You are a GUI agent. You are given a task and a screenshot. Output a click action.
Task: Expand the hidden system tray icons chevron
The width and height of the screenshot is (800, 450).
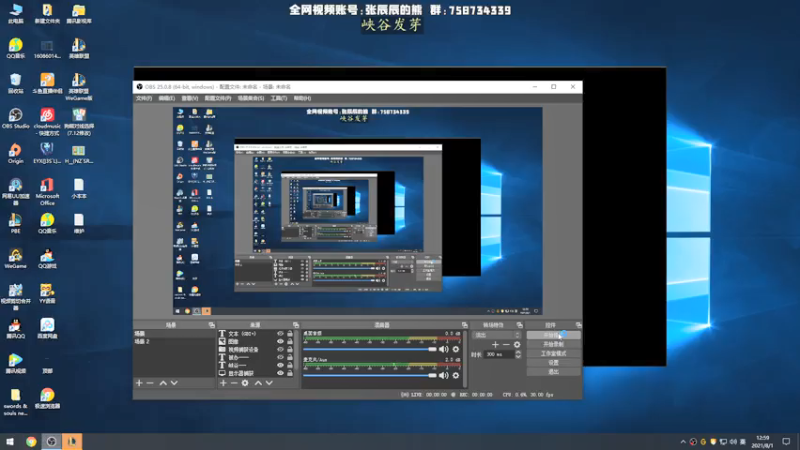pyautogui.click(x=683, y=441)
